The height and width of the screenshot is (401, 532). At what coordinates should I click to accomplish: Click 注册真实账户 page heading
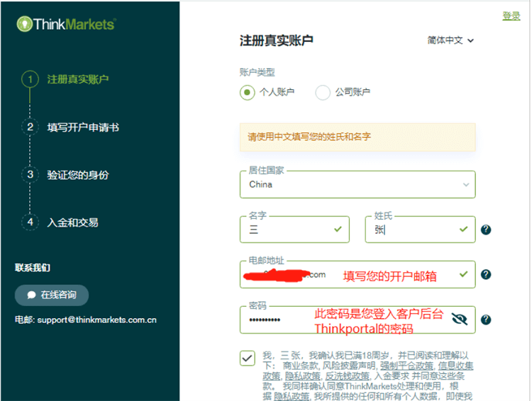coord(276,40)
